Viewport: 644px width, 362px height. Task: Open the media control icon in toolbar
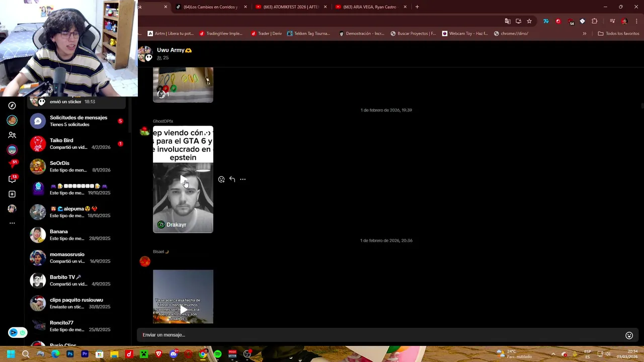pos(612,21)
